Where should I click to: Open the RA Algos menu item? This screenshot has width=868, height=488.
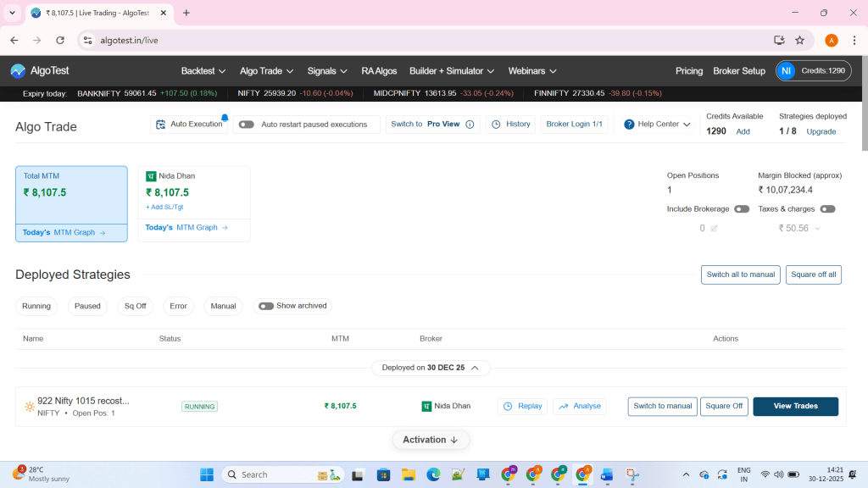379,71
